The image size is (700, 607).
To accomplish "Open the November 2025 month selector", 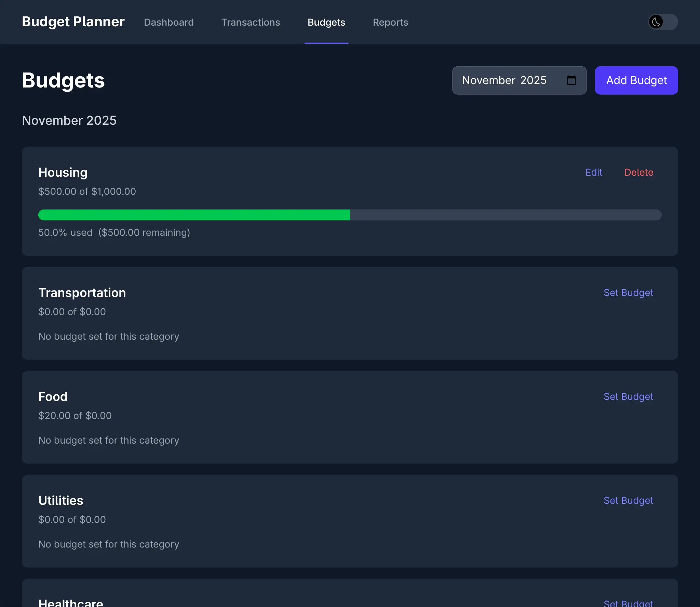I will pos(505,80).
